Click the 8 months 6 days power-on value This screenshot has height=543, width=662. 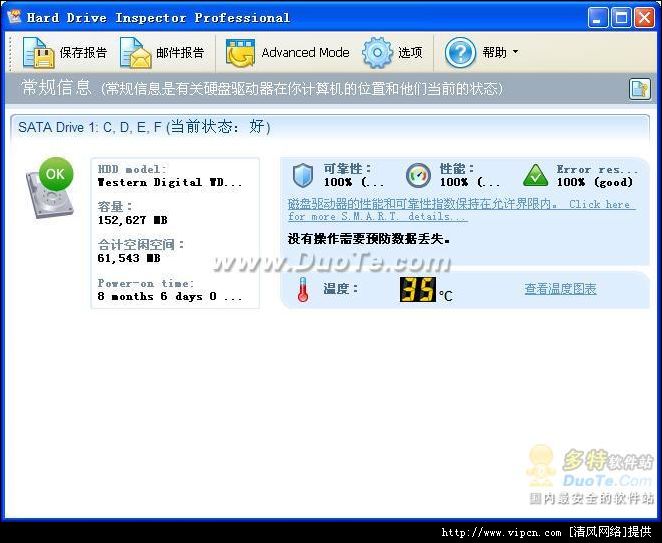[170, 296]
